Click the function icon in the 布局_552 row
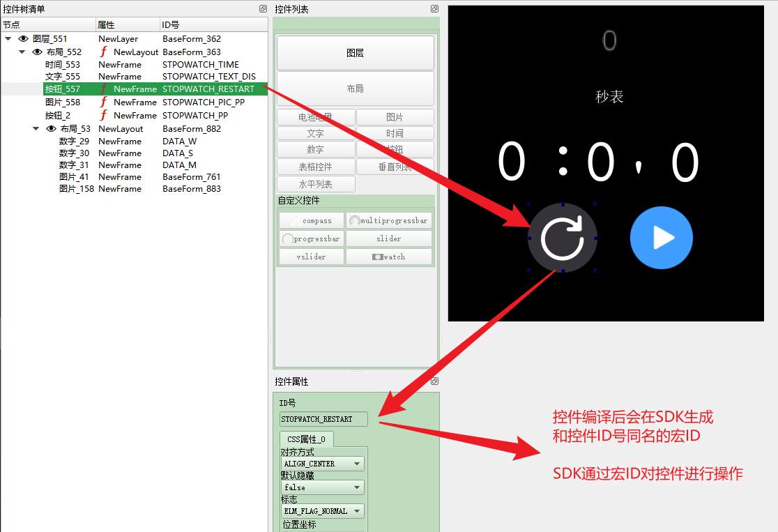Viewport: 778px width, 532px height. [103, 52]
